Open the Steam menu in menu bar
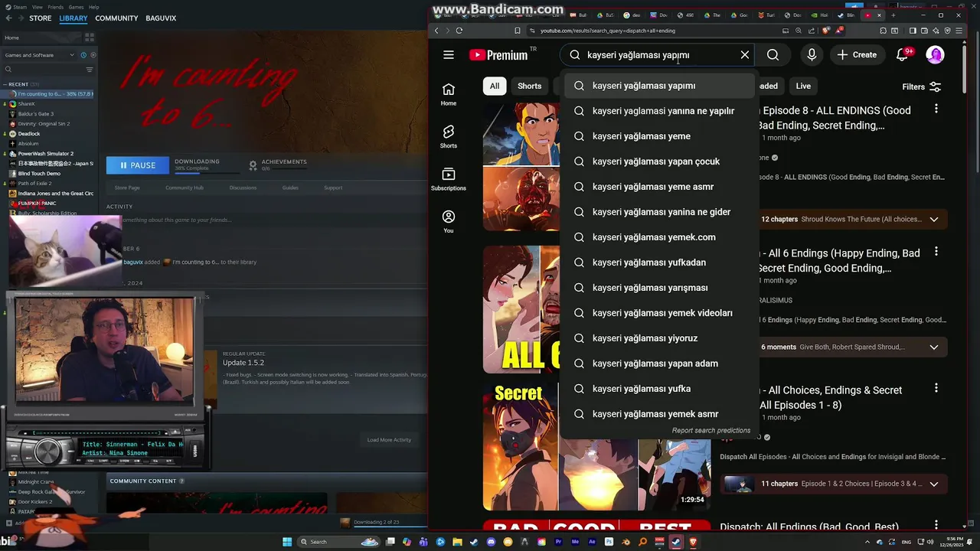980x551 pixels. [x=21, y=7]
